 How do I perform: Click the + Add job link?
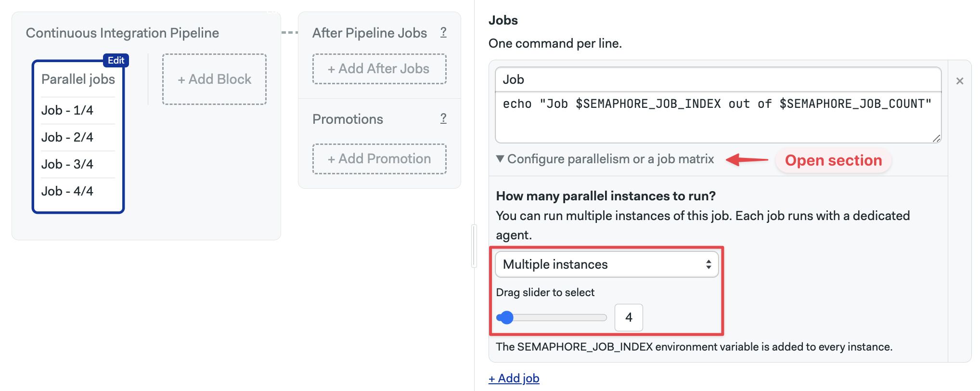click(x=514, y=378)
